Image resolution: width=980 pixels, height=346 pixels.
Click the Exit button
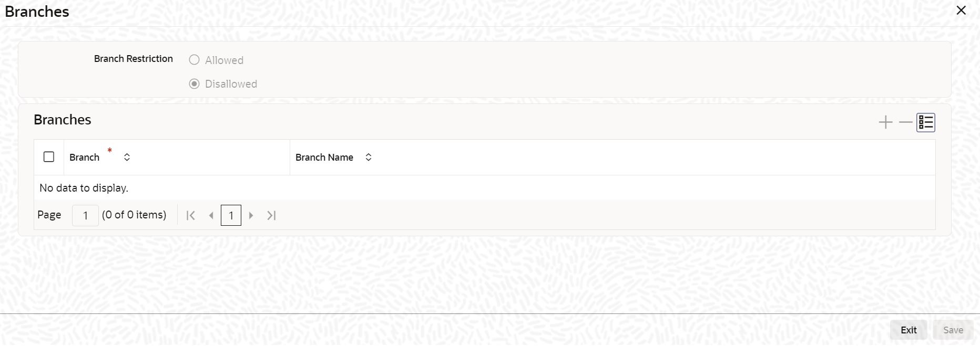click(x=908, y=330)
